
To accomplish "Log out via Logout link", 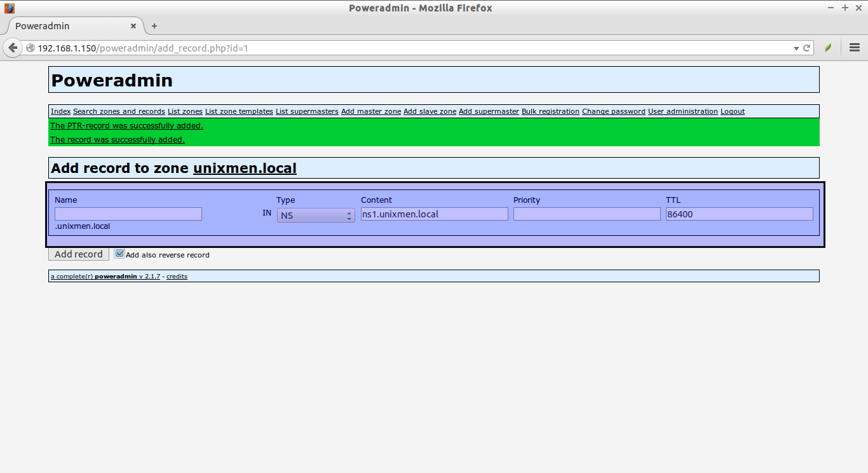I will click(733, 111).
